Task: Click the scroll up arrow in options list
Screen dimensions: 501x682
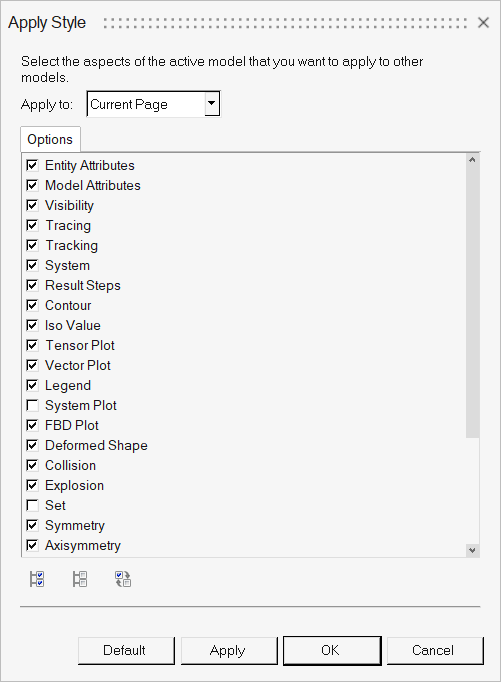Action: coord(472,160)
